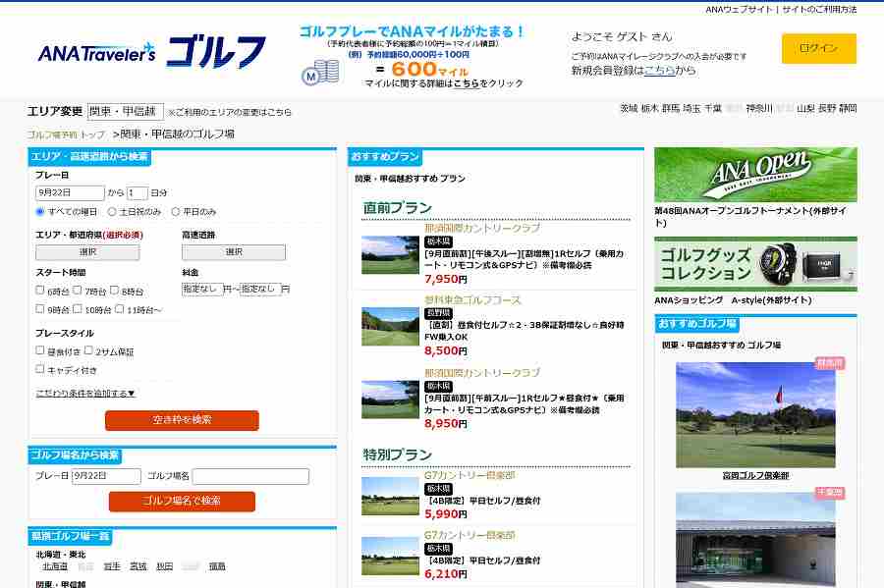Select 神奈川 in the prefecture links
Viewport: 884px width, 588px height.
pyautogui.click(x=759, y=108)
